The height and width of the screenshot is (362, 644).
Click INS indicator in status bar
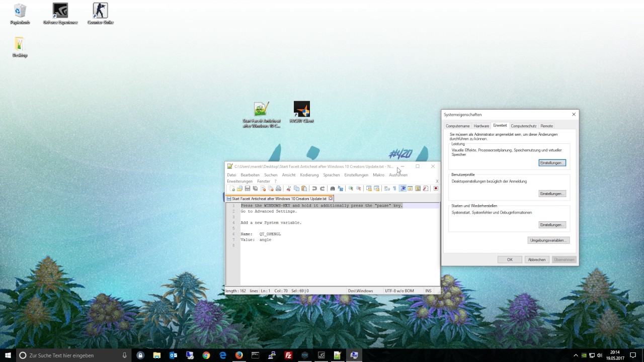point(428,291)
